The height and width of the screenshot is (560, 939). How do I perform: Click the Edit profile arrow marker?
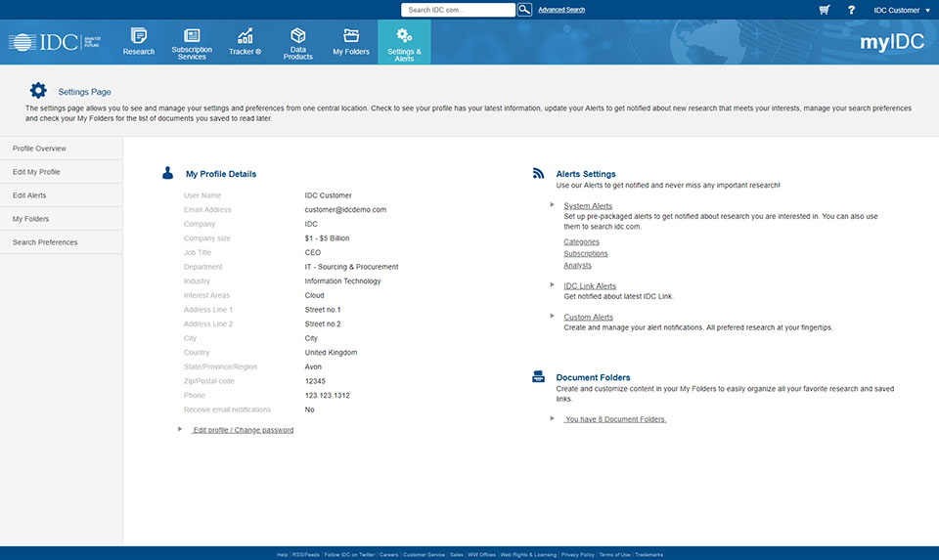180,429
